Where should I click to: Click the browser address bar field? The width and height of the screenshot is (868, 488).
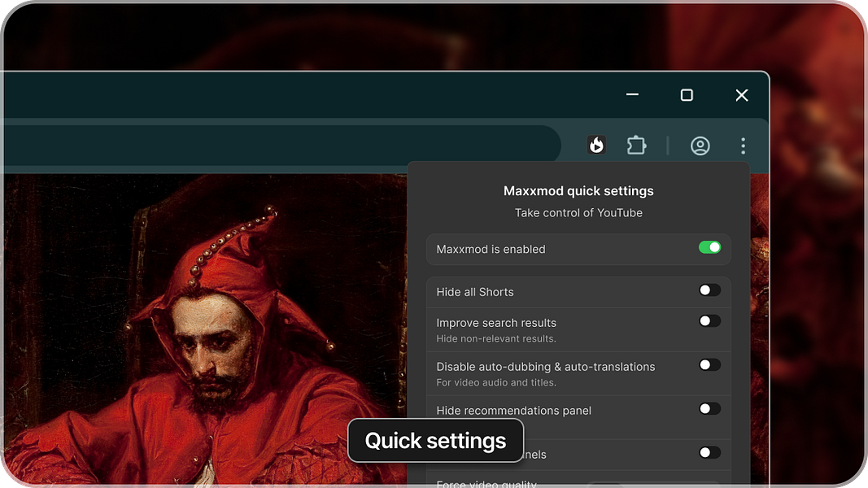pyautogui.click(x=280, y=145)
